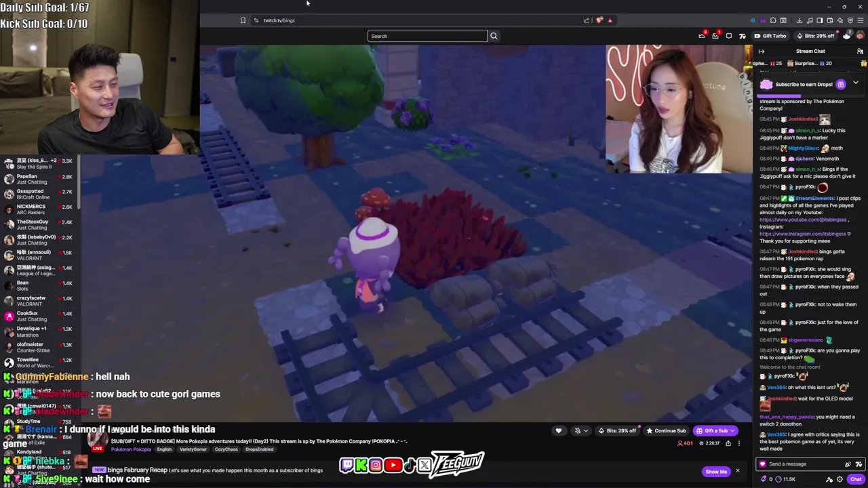Select the English tag

[x=164, y=449]
